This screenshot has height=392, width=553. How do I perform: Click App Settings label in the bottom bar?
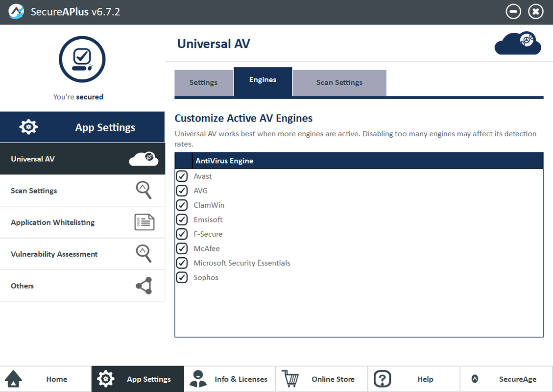pos(149,379)
